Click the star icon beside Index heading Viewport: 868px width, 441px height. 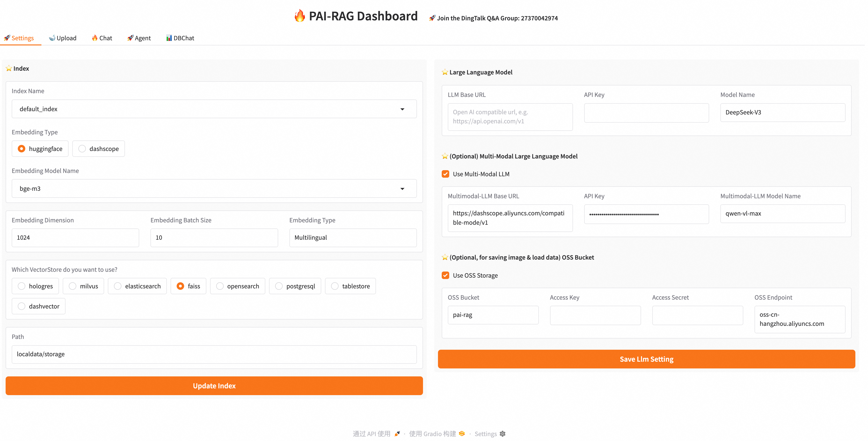(9, 68)
